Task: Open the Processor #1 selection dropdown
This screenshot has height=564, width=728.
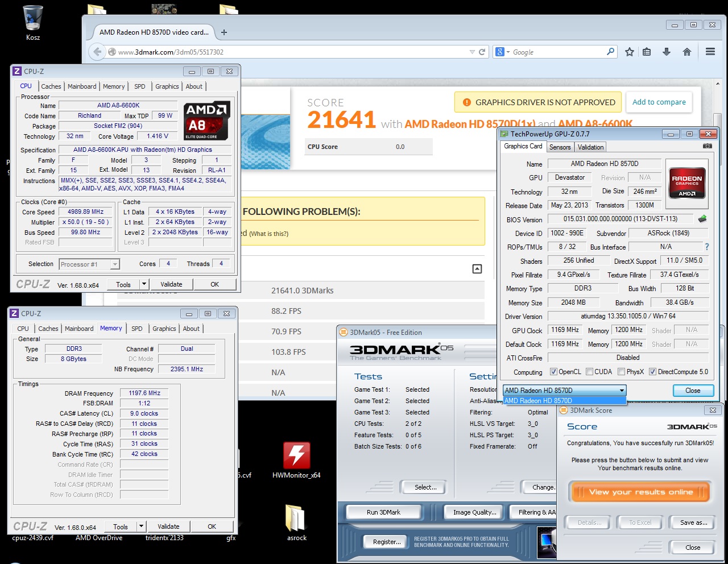Action: (90, 264)
